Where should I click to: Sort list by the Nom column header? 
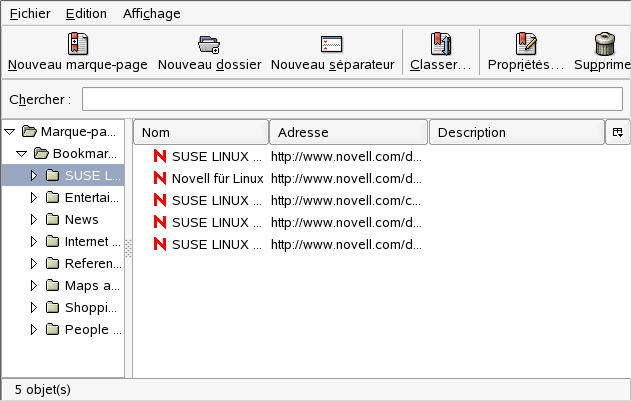coord(201,132)
